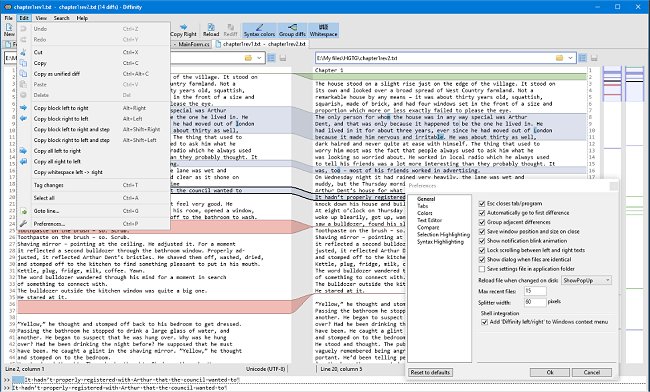Image resolution: width=650 pixels, height=392 pixels.
Task: Select Tabs in Preferences list
Action: [x=422, y=206]
